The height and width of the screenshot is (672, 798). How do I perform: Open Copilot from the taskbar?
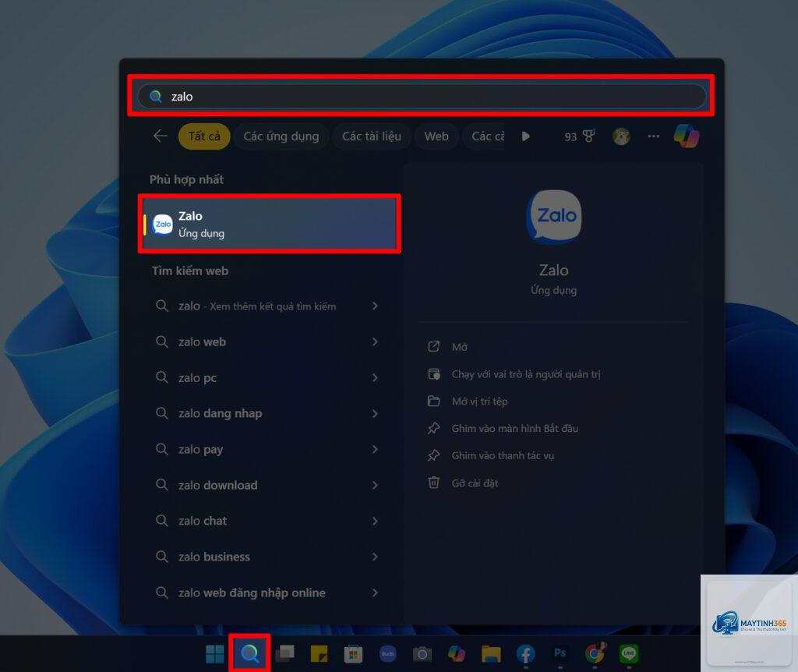[457, 653]
